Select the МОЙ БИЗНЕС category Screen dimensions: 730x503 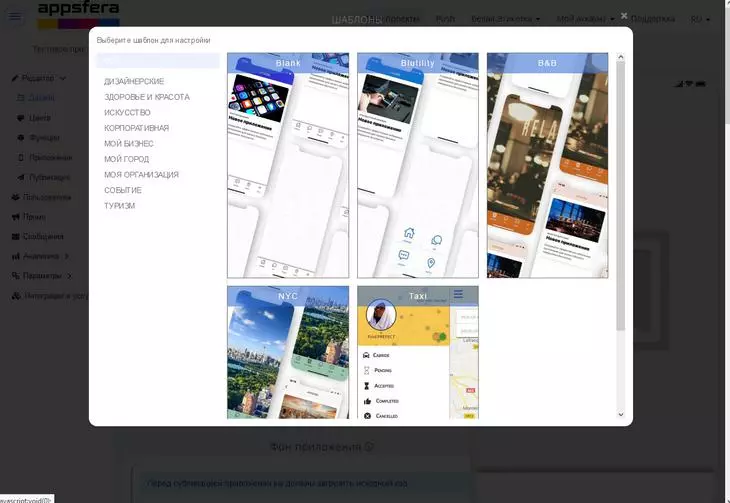[x=129, y=143]
